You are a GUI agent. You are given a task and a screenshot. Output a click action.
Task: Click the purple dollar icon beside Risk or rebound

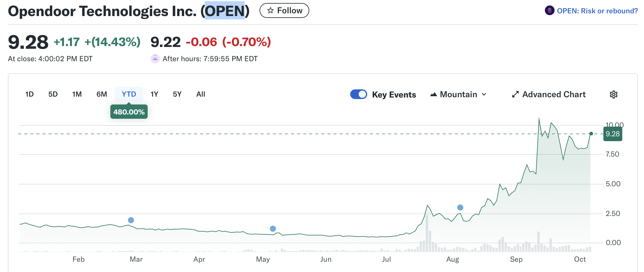click(549, 11)
